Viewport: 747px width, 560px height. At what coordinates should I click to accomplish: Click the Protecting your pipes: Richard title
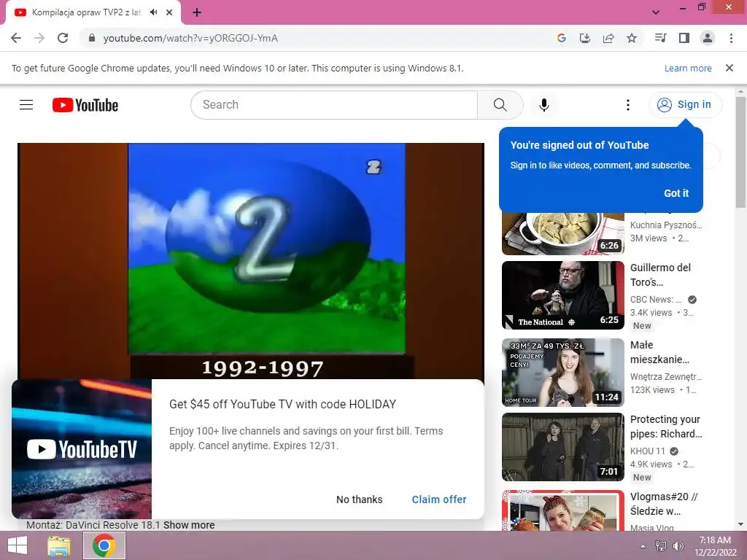[666, 426]
